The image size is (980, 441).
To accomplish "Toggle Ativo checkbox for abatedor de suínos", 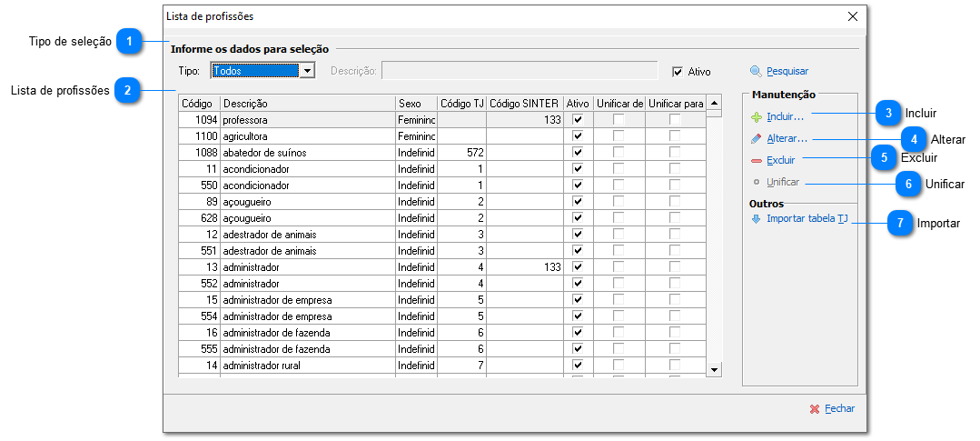I will [x=577, y=153].
